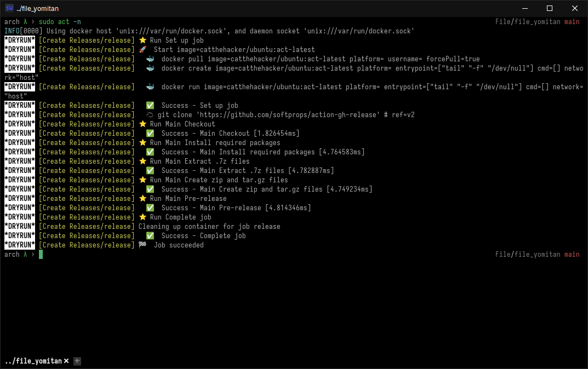Click the star on 'Run Main Create zip and tar.gz files'
588x369 pixels.
point(142,180)
